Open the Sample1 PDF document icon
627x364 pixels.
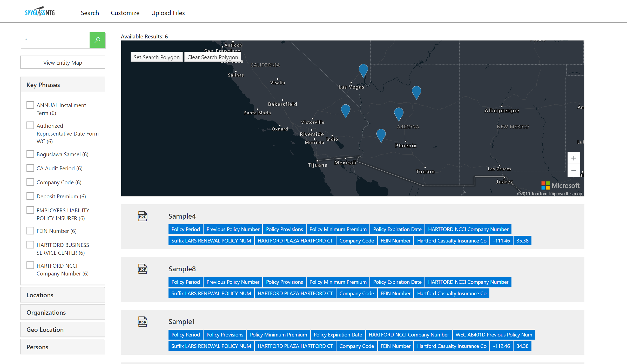coord(142,321)
